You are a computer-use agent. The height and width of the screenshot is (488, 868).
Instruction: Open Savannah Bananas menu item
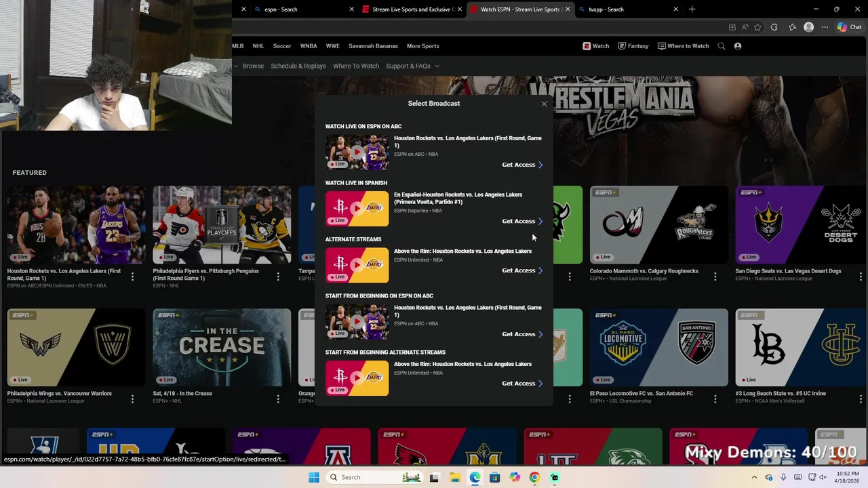pos(373,46)
